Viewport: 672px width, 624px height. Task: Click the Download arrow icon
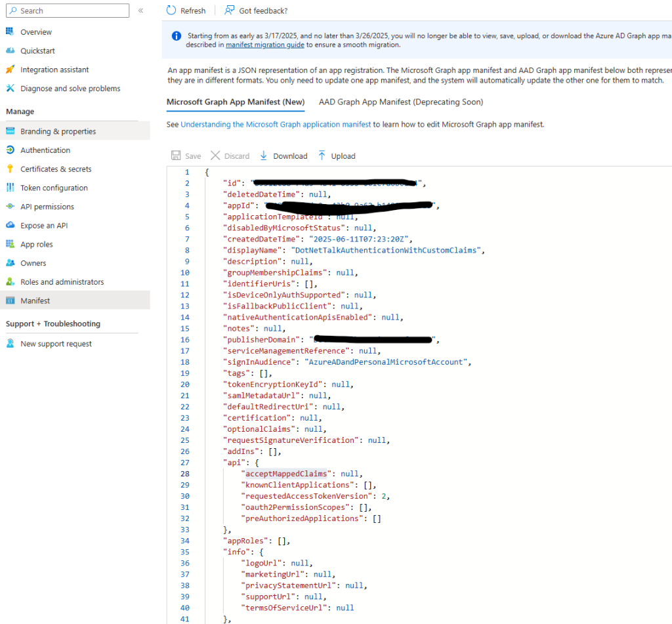click(264, 156)
